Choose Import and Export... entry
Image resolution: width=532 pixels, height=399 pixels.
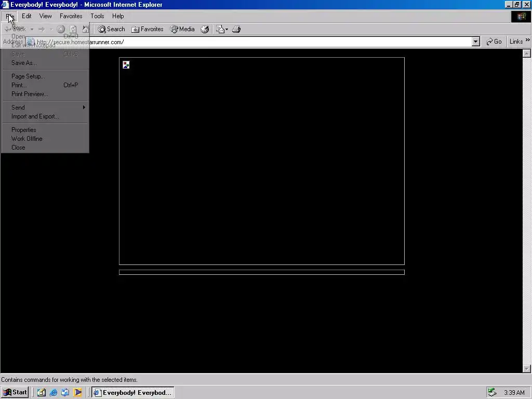45,116
